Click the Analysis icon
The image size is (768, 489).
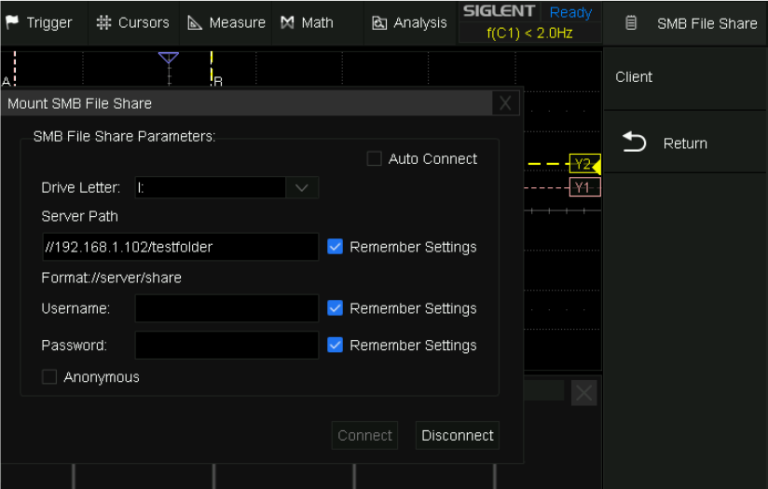pos(379,22)
